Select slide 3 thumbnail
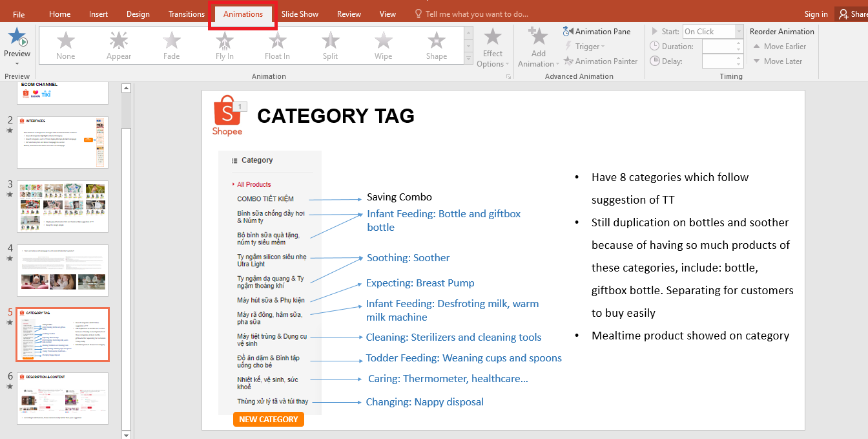The image size is (868, 439). pyautogui.click(x=62, y=206)
